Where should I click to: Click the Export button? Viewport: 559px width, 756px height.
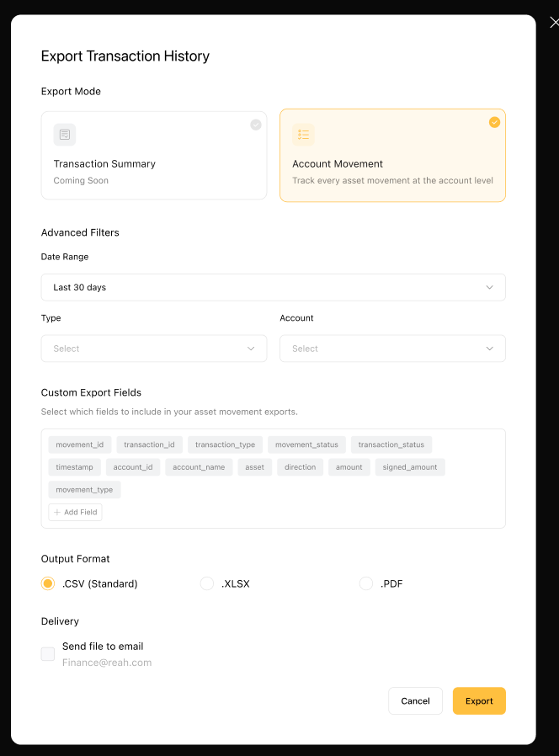479,701
